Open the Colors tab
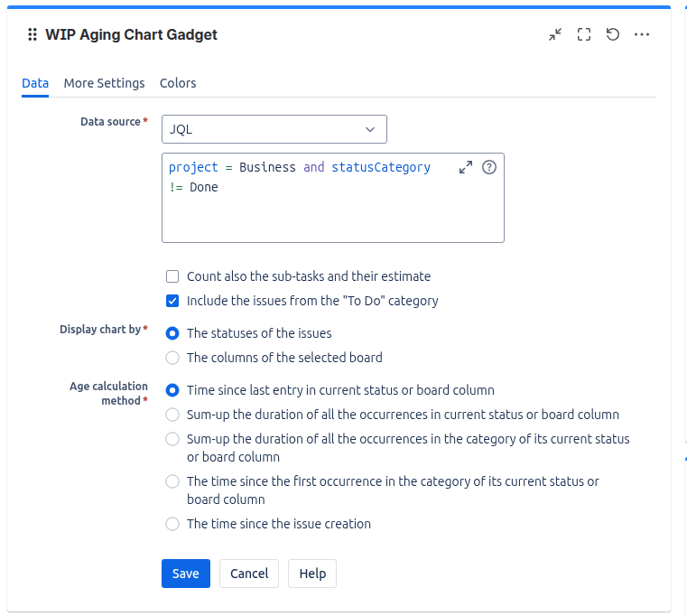The width and height of the screenshot is (687, 616). (x=178, y=83)
